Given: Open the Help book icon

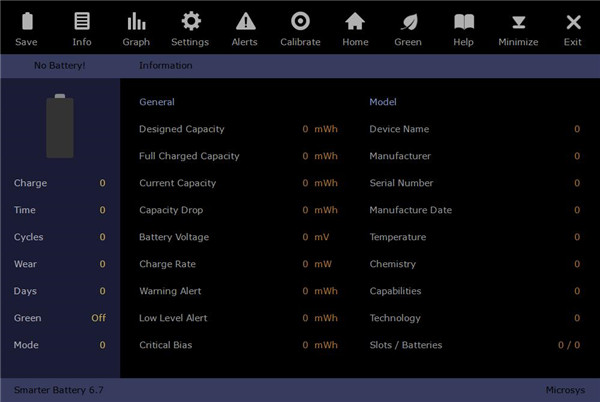Looking at the screenshot, I should pyautogui.click(x=463, y=22).
